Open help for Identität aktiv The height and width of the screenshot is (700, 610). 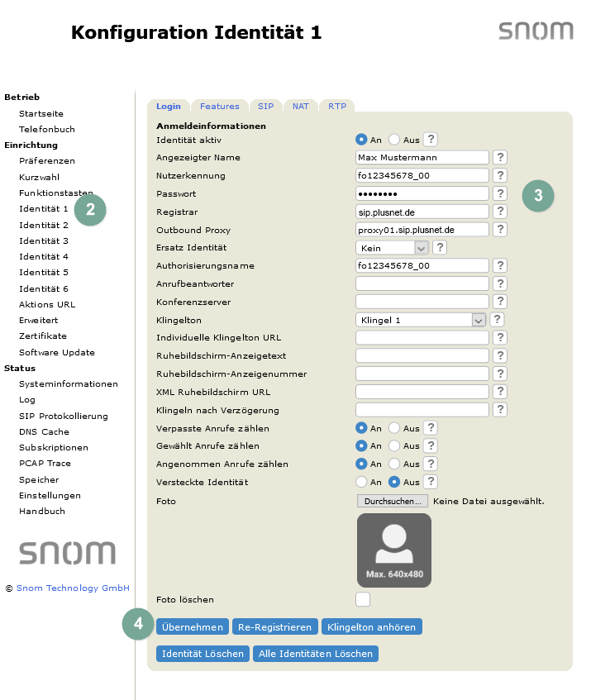[431, 140]
